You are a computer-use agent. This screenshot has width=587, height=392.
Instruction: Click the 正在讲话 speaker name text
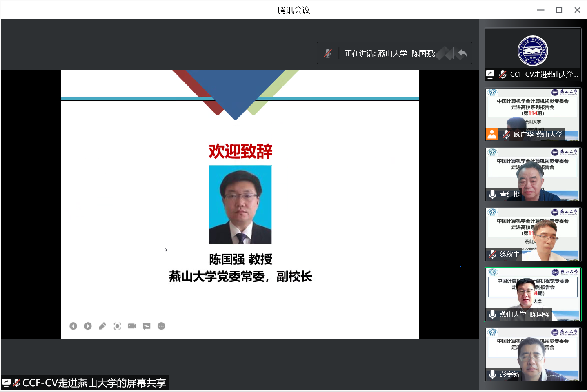(389, 53)
